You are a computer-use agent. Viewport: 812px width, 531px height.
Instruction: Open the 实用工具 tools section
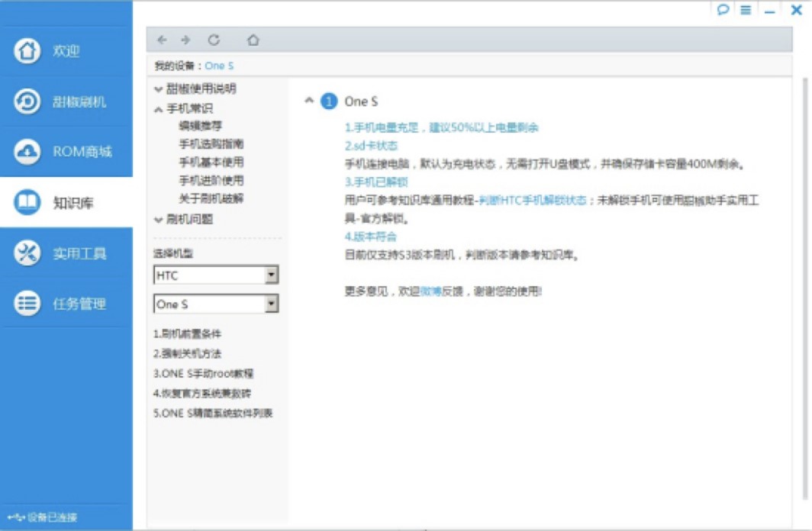(x=66, y=253)
